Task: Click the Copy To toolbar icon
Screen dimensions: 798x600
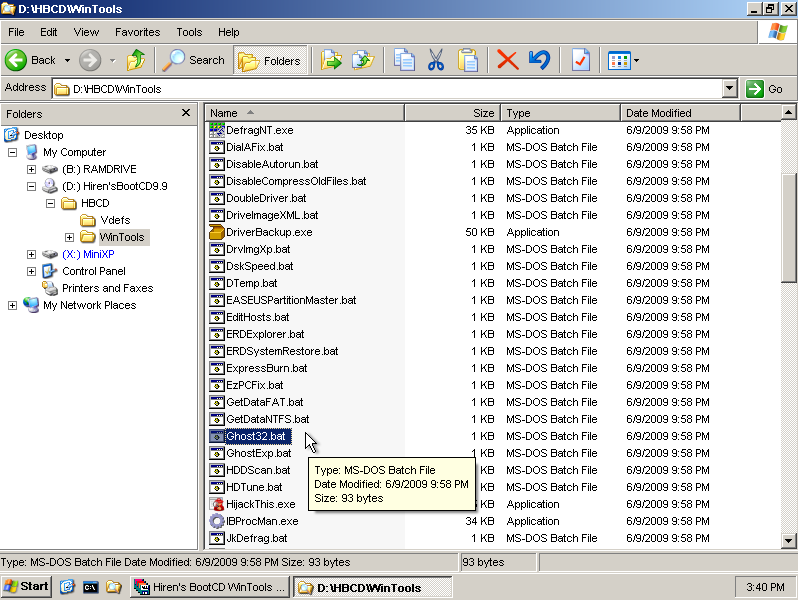Action: click(363, 61)
